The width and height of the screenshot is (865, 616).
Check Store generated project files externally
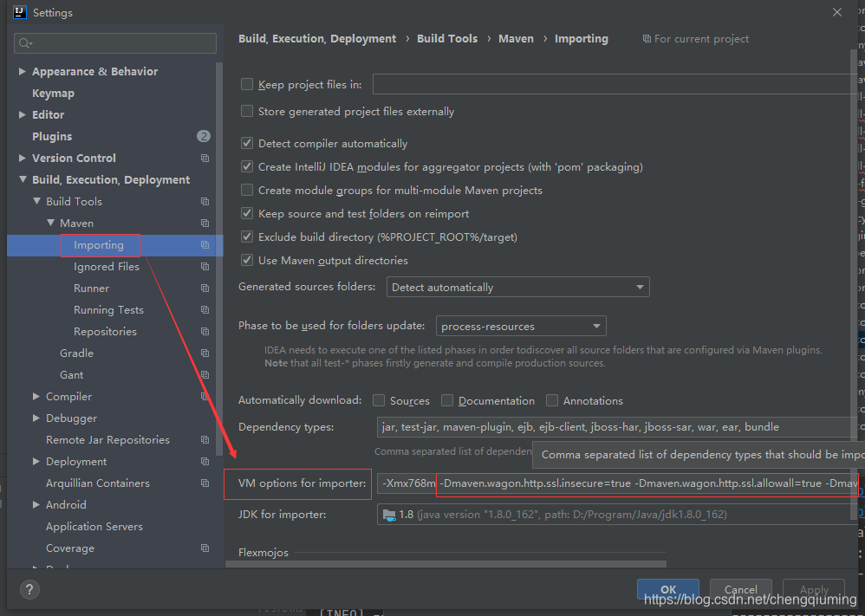[247, 112]
